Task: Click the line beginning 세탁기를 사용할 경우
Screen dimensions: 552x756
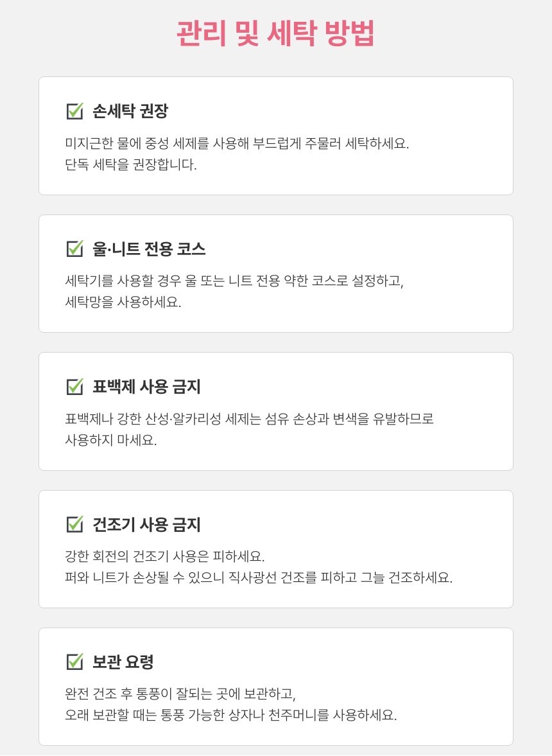Action: coord(234,281)
